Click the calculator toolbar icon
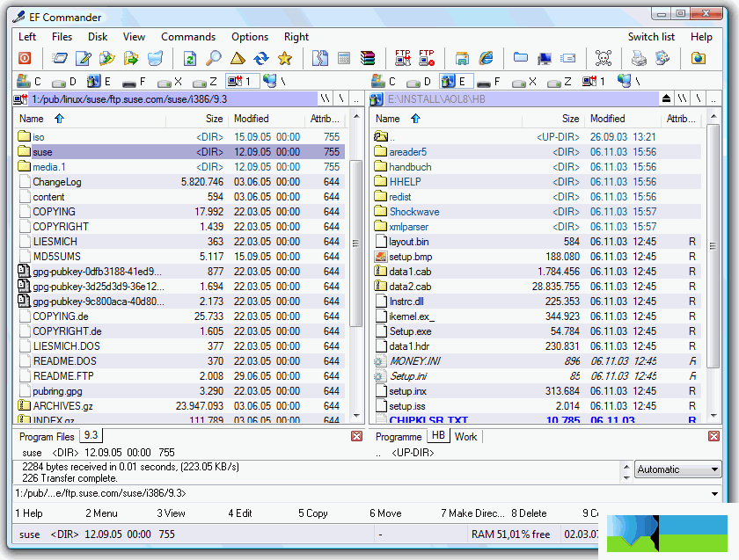 pos(344,58)
